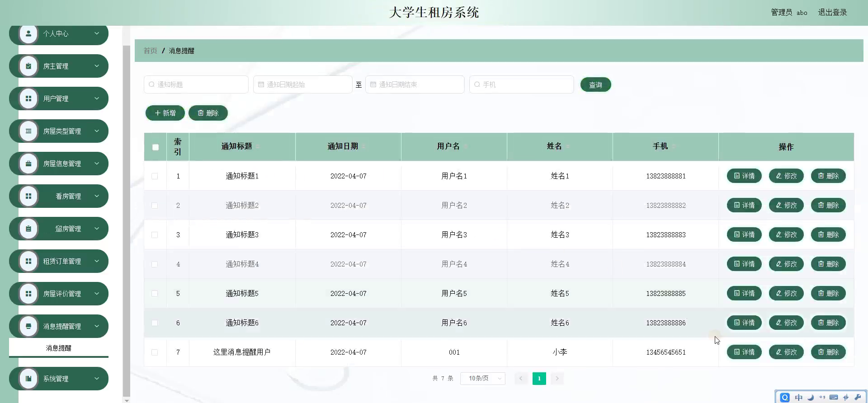Check the checkbox for row 通知标题1
This screenshot has width=868, height=403.
tap(155, 176)
